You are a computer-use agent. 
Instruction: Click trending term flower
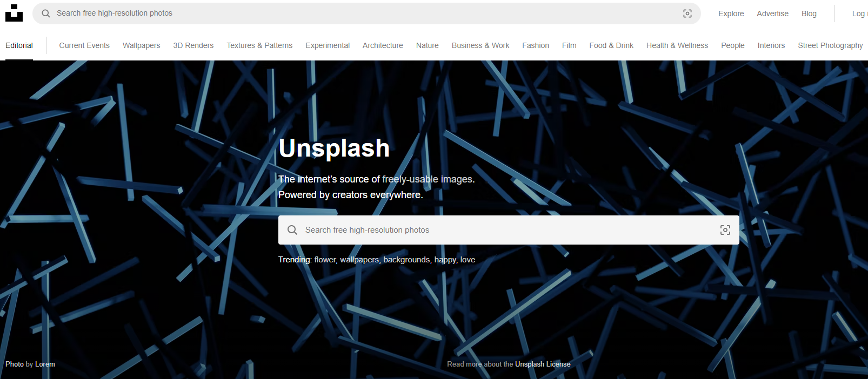[326, 260]
